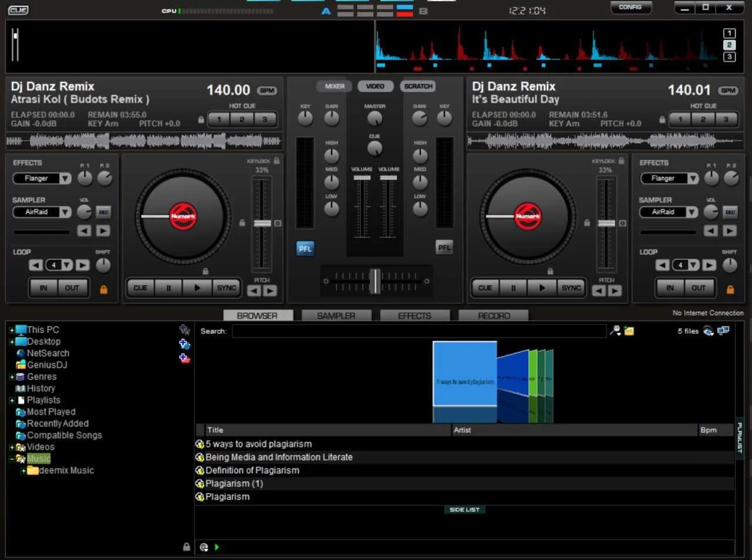The width and height of the screenshot is (752, 560).
Task: Toggle left deck smart loop lock
Action: (x=104, y=289)
